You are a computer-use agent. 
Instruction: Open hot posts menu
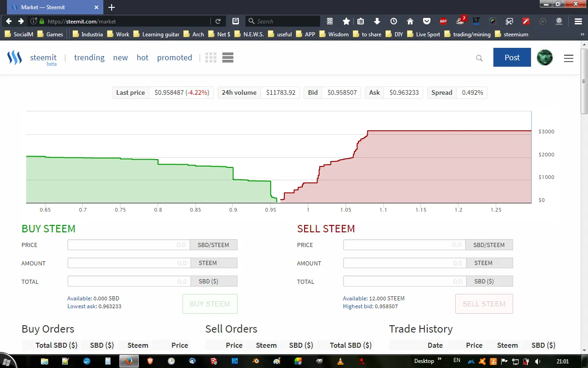pyautogui.click(x=142, y=57)
